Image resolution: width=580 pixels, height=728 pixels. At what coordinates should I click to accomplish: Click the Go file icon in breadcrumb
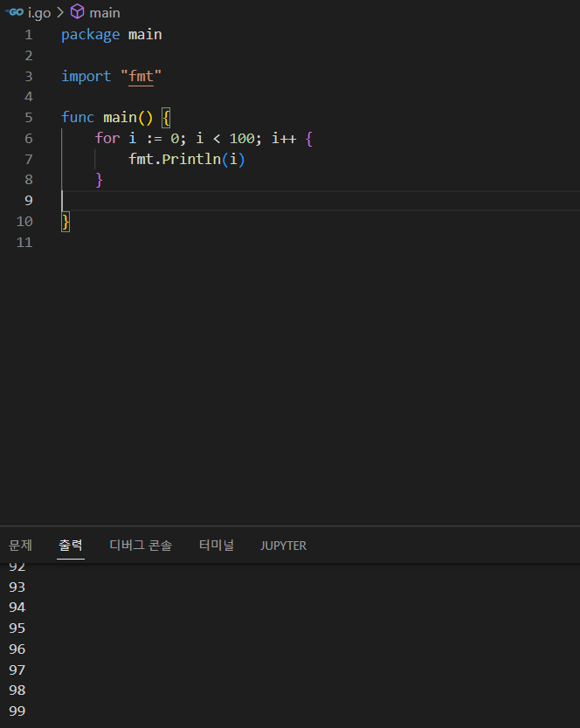[x=14, y=12]
